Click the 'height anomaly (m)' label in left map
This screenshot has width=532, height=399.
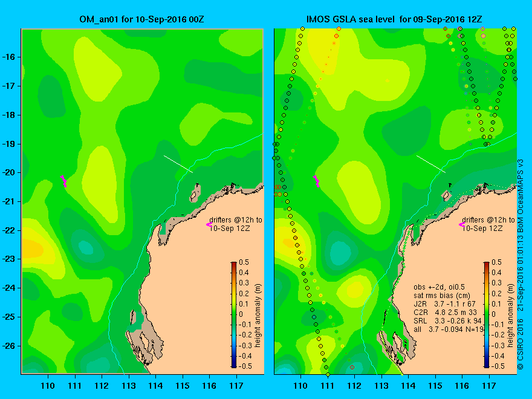pos(258,316)
